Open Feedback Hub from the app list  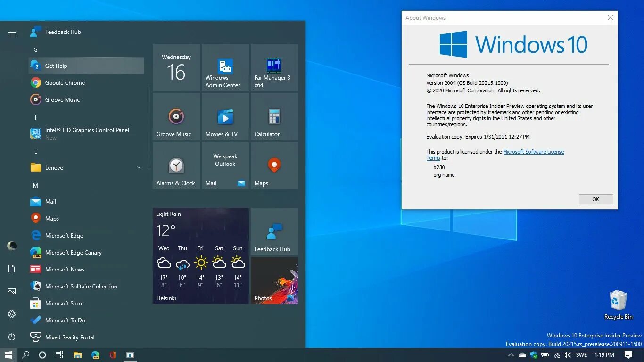[x=86, y=32]
